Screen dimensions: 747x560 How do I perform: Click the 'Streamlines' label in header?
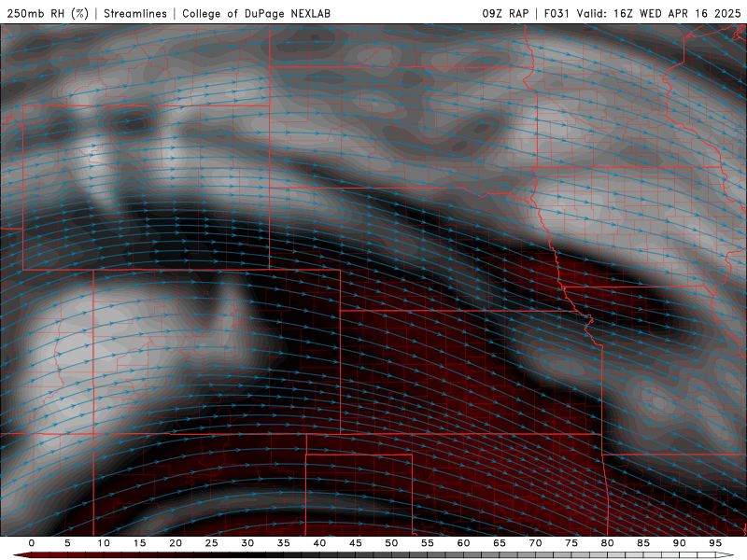point(135,13)
